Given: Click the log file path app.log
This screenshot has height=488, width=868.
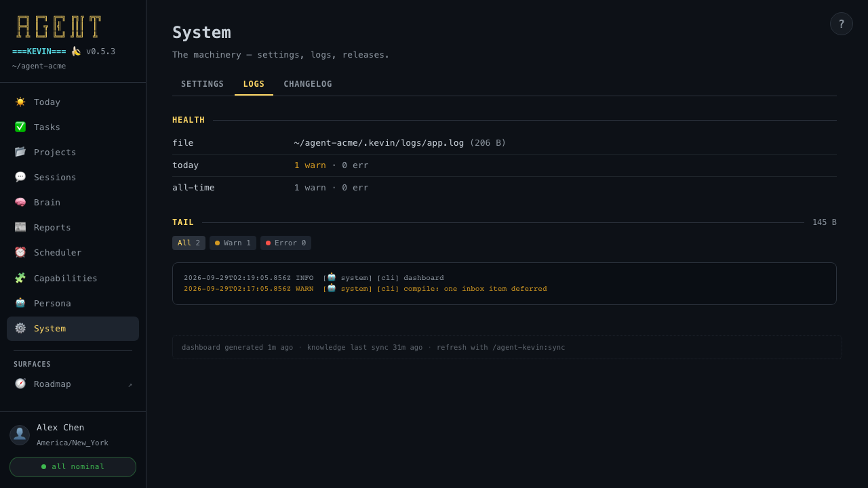Looking at the screenshot, I should coord(379,142).
